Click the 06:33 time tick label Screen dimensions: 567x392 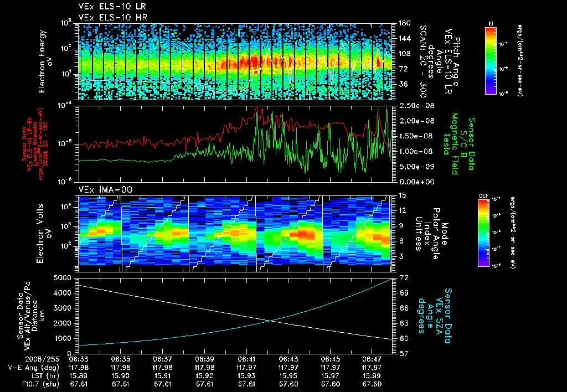click(x=79, y=359)
